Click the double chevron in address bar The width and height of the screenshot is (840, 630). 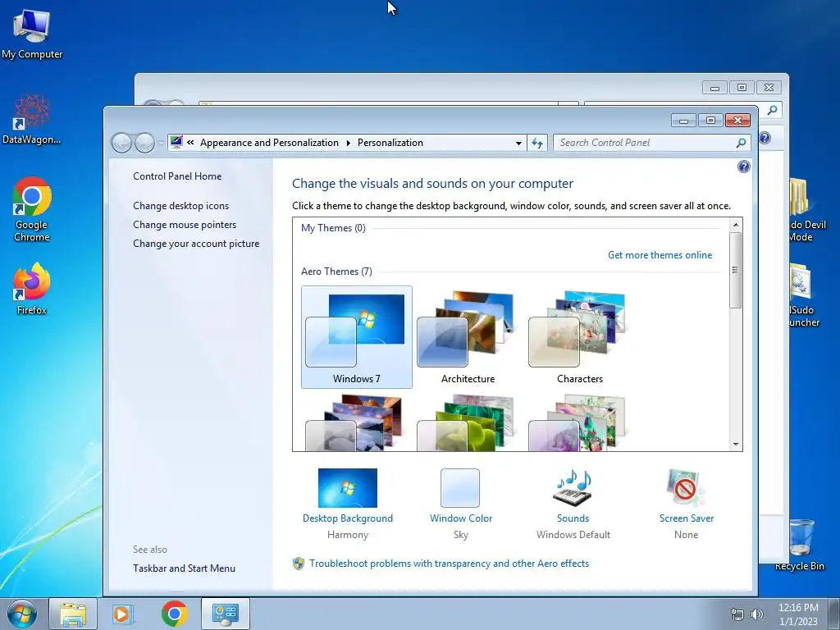[x=190, y=143]
